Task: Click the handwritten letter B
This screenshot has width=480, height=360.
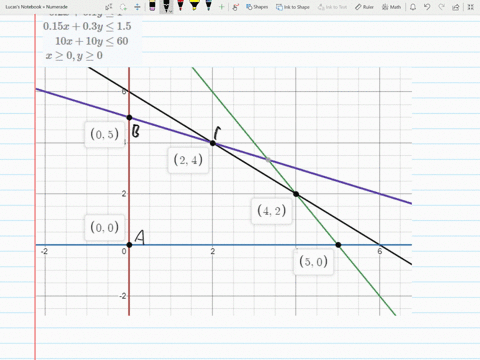Action: 135,131
